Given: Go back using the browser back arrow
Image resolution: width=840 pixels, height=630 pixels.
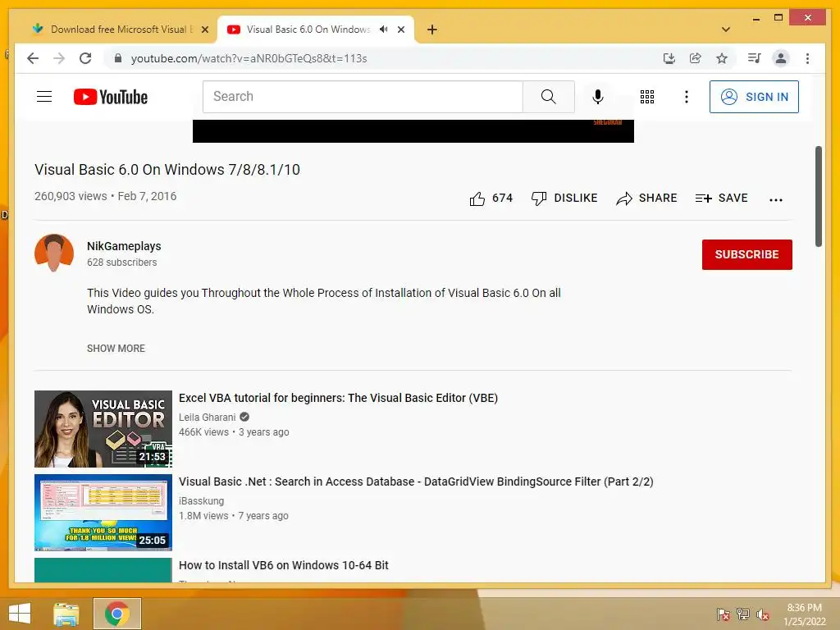Looking at the screenshot, I should (x=33, y=58).
